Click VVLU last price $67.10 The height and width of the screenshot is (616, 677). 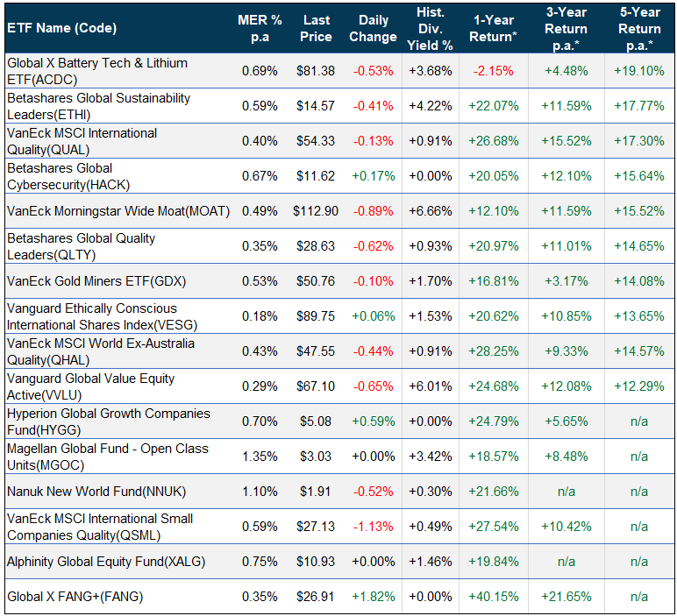pos(316,386)
